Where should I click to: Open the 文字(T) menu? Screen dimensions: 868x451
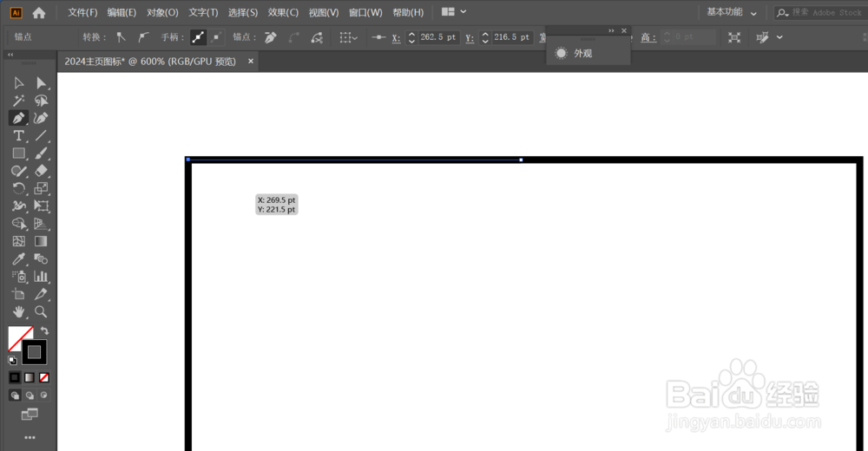(203, 12)
